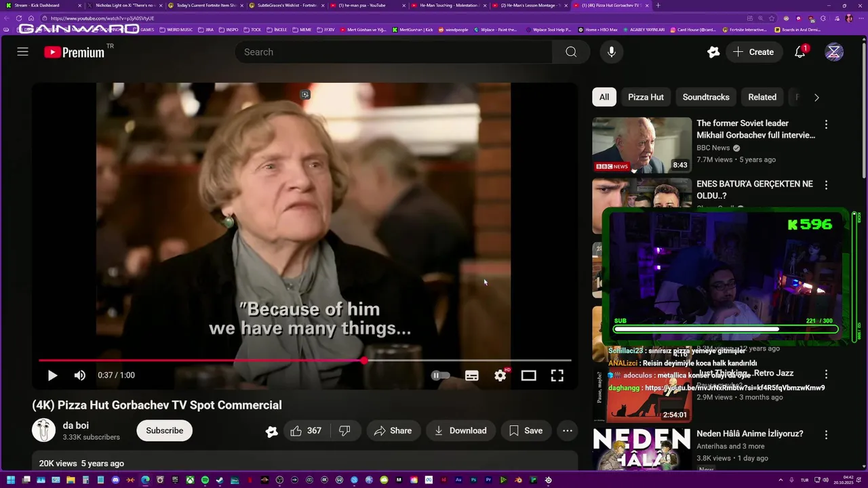
Task: Open a new browser tab
Action: coord(658,5)
